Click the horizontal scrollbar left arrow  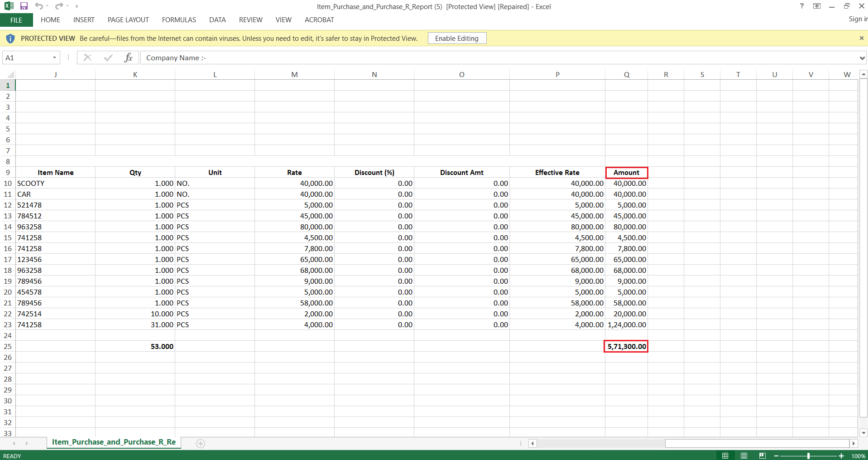(532, 443)
